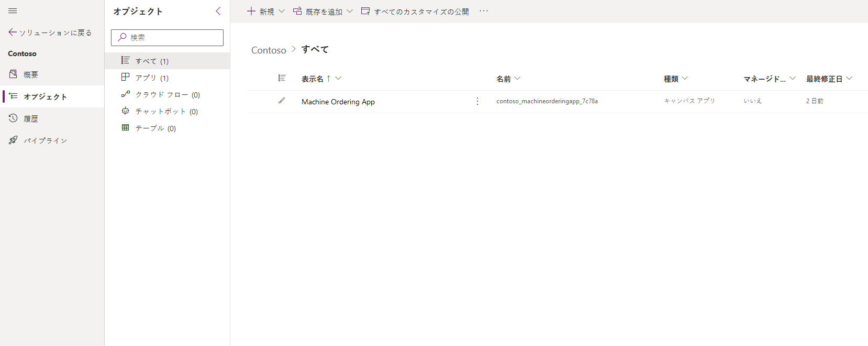Click the アプリ grid icon
This screenshot has height=346, width=868.
(x=125, y=77)
